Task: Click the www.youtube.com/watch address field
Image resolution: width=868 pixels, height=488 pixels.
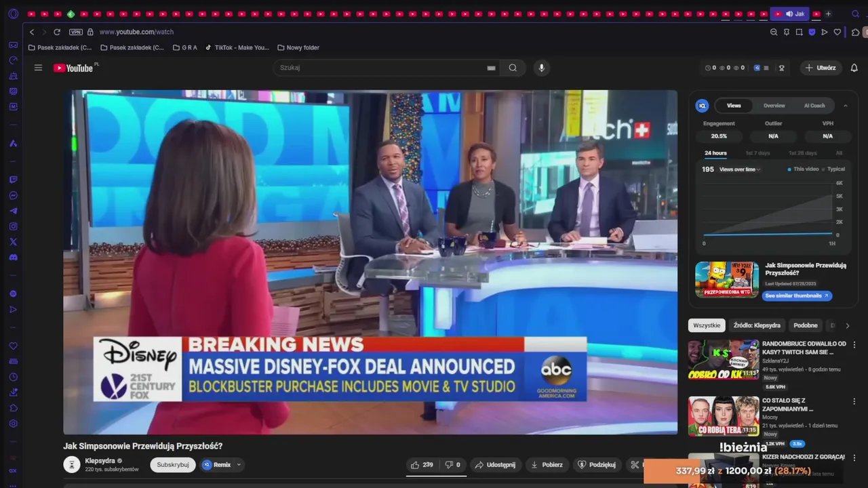Action: tap(136, 32)
